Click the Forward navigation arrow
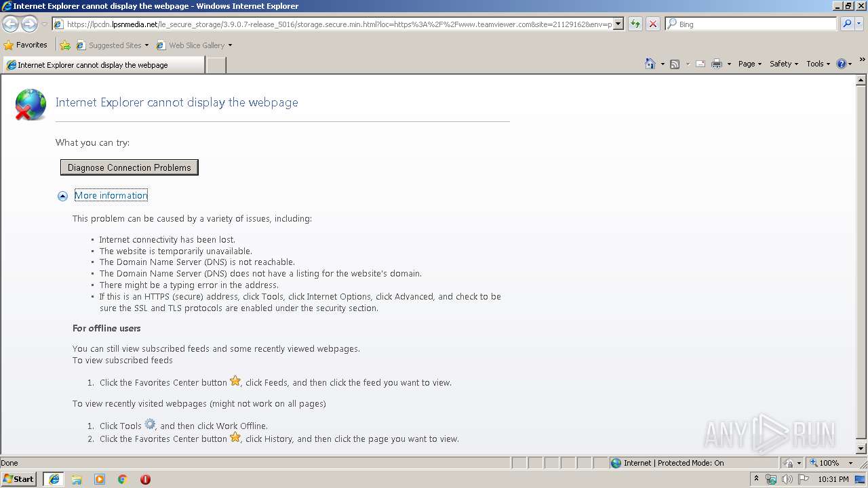Image resolution: width=868 pixels, height=488 pixels. [29, 24]
